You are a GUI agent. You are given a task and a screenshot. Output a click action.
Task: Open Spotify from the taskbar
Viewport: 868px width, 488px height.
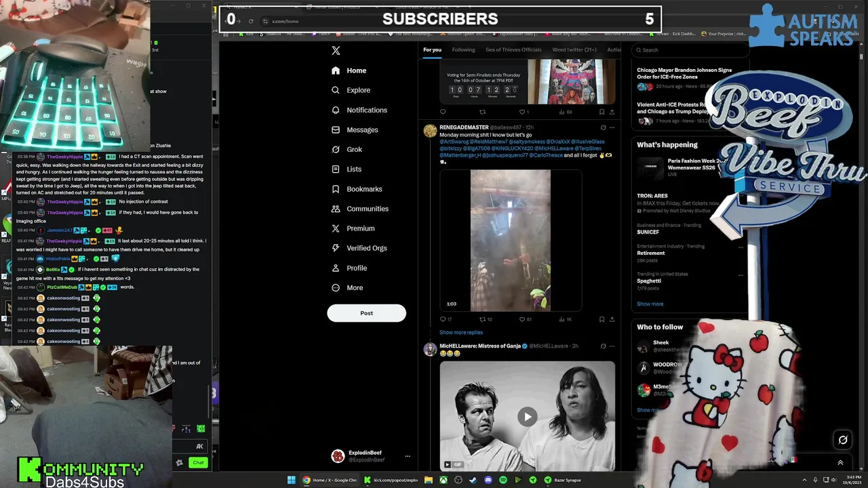[x=503, y=480]
